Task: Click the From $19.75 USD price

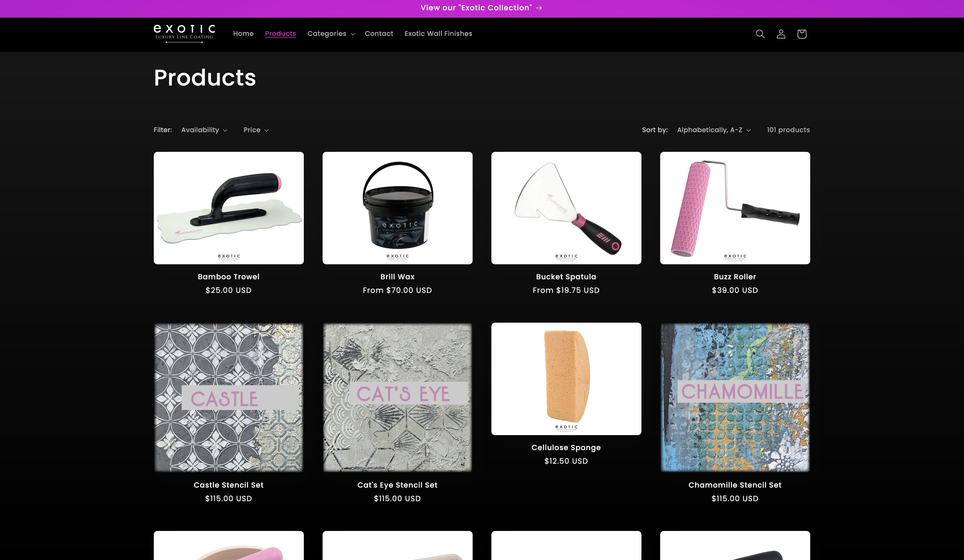Action: (566, 291)
